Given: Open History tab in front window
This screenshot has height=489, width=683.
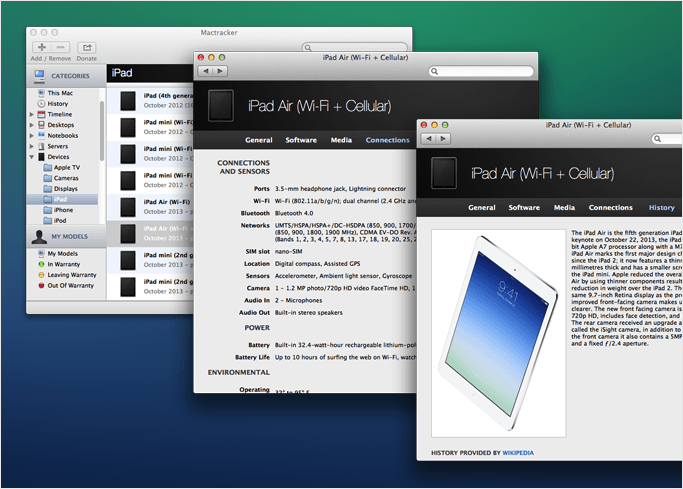Looking at the screenshot, I should click(x=662, y=208).
